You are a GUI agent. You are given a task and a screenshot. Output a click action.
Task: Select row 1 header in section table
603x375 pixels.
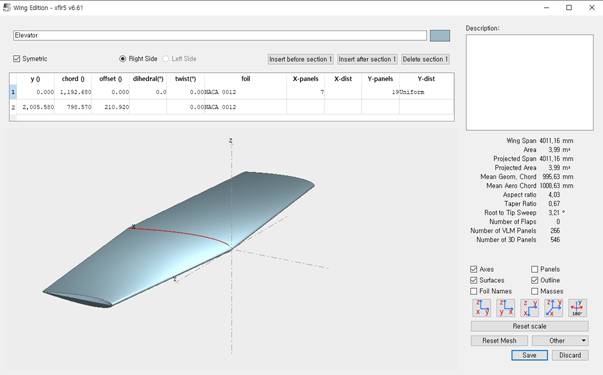point(13,92)
